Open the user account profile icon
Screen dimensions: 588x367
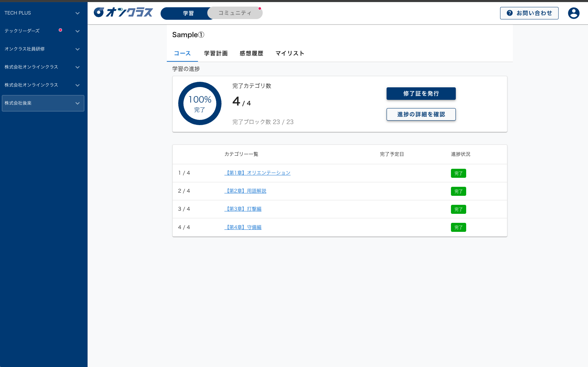pyautogui.click(x=573, y=13)
